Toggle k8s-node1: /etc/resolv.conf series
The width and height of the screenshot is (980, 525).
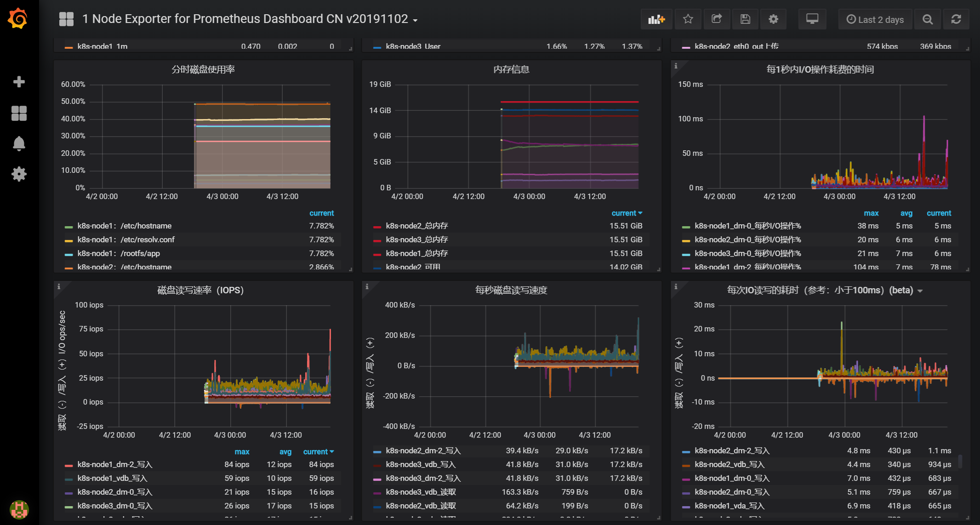126,240
